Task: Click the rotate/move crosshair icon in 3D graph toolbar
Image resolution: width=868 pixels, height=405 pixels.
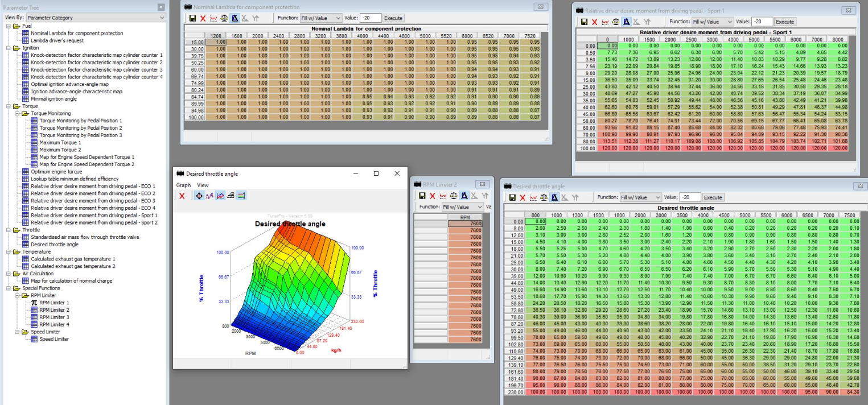Action: 199,196
